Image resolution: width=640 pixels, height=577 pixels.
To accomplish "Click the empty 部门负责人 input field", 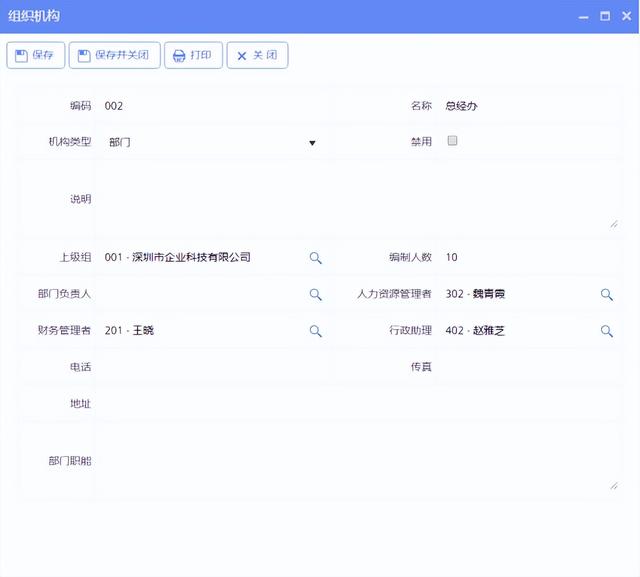I will [202, 294].
